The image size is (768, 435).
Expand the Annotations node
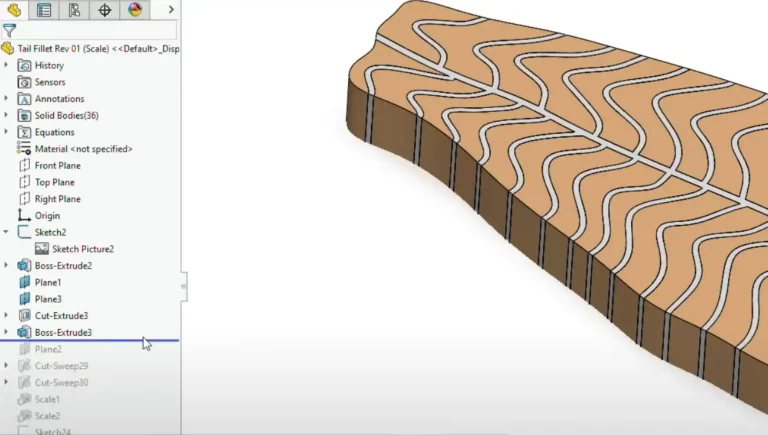coord(6,99)
